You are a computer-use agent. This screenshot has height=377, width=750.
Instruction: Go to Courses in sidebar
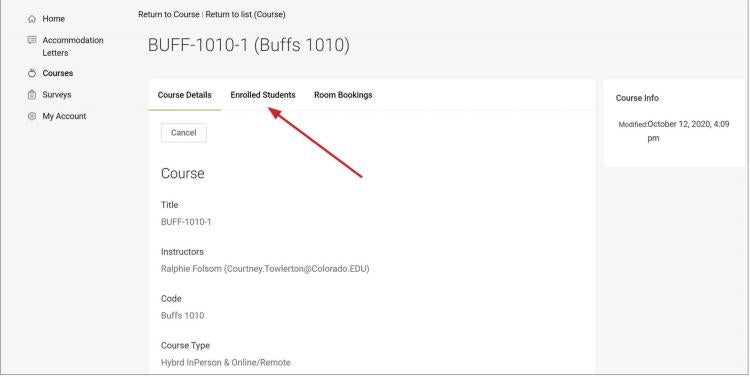pos(58,73)
